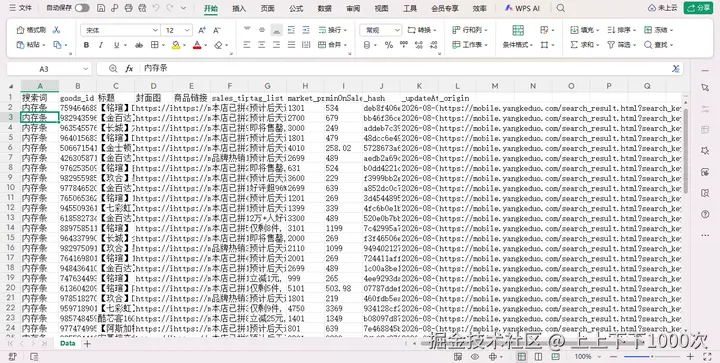Image resolution: width=720 pixels, height=363 pixels.
Task: Toggle Eye Protection mode in status bar
Action: click(475, 357)
